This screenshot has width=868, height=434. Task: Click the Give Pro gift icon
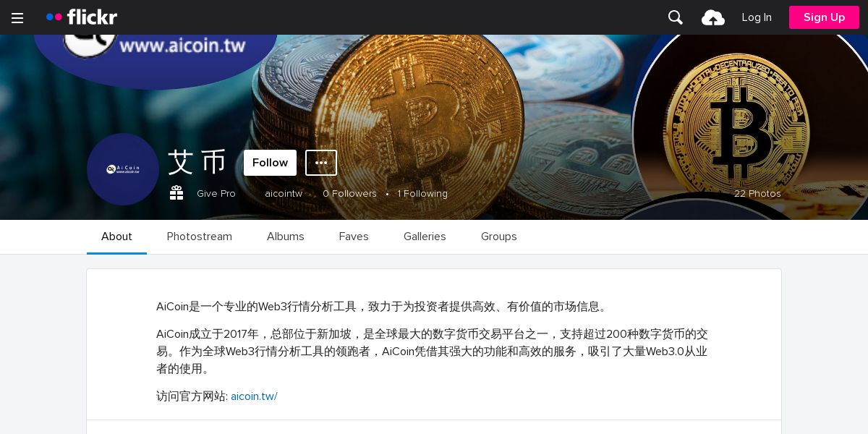point(176,193)
